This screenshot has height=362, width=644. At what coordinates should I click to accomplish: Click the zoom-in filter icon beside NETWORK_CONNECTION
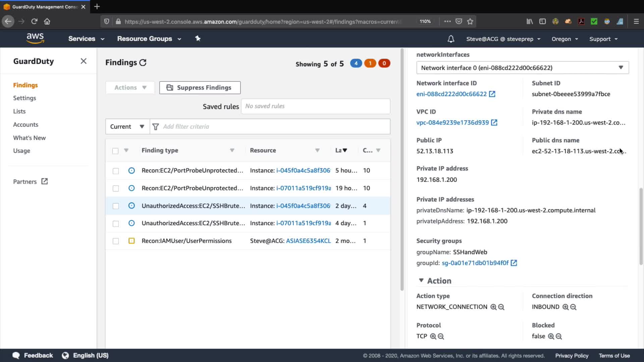pyautogui.click(x=493, y=307)
